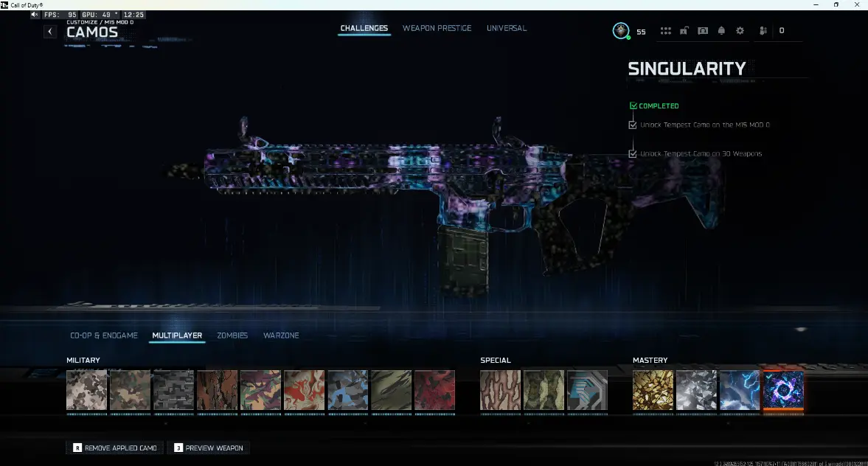Select the red and cream Military camo
This screenshot has width=868, height=466.
(x=305, y=391)
